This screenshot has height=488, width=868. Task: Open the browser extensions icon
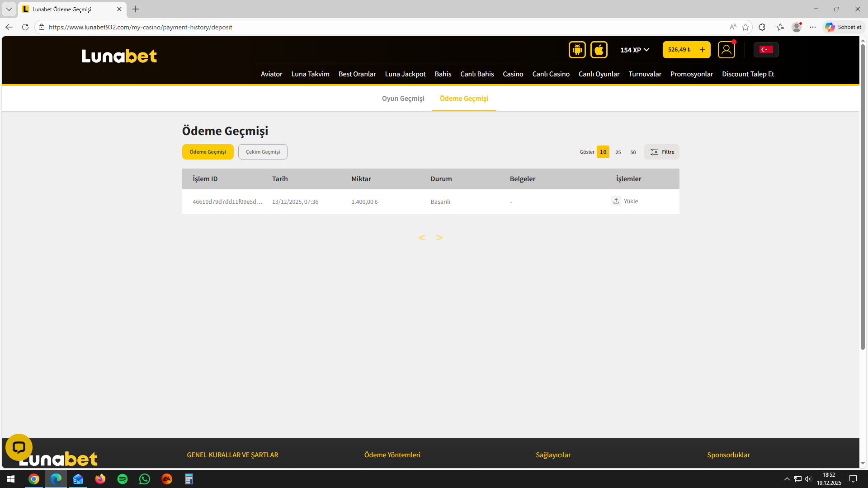pyautogui.click(x=762, y=27)
